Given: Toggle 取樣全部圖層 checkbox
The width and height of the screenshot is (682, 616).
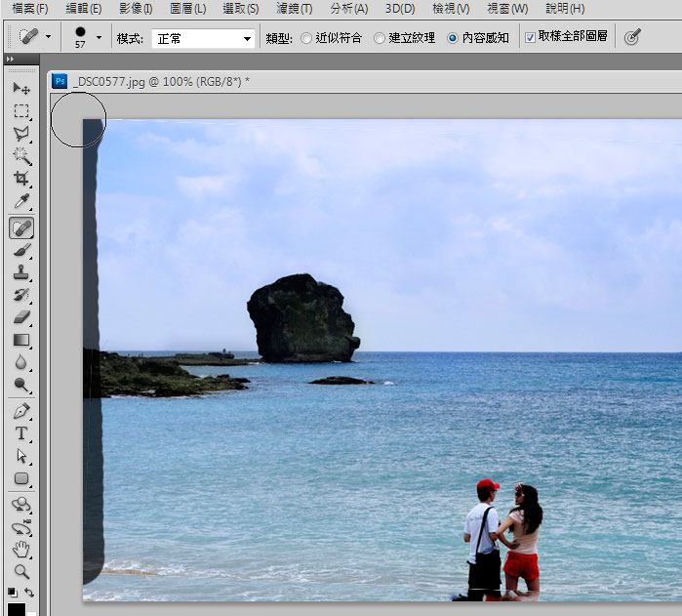Looking at the screenshot, I should tap(530, 37).
